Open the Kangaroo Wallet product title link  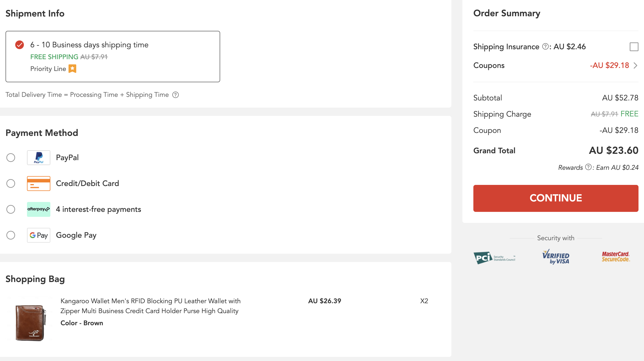(150, 306)
